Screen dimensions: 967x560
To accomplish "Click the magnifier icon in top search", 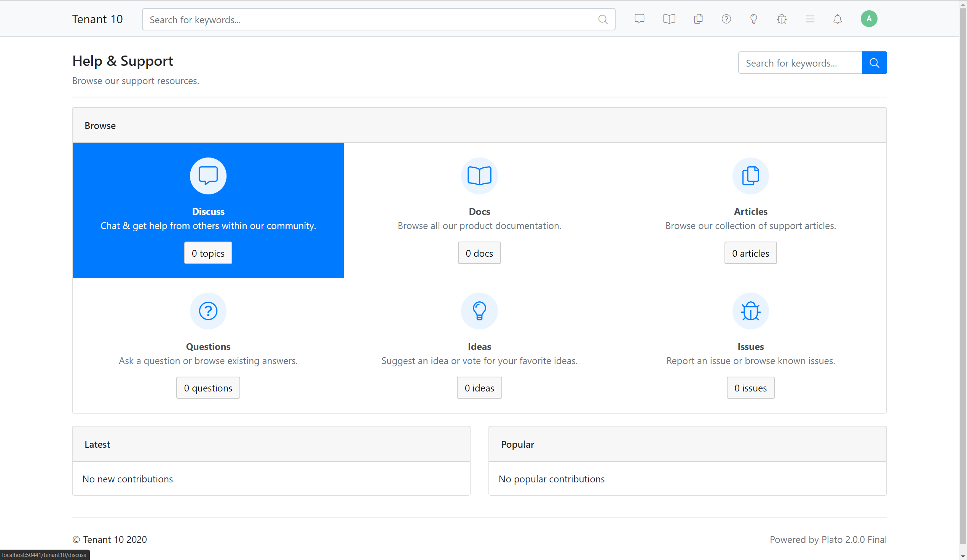I will (603, 19).
